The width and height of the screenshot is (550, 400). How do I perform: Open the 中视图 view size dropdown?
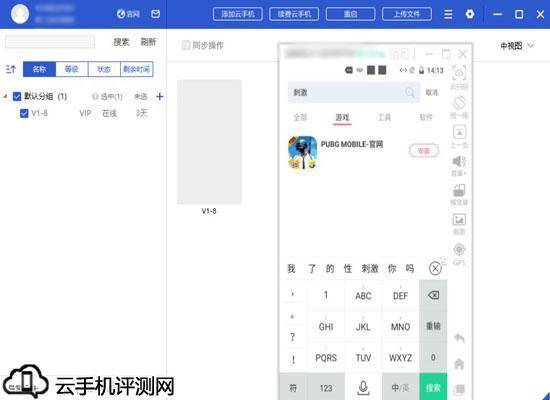pos(517,46)
